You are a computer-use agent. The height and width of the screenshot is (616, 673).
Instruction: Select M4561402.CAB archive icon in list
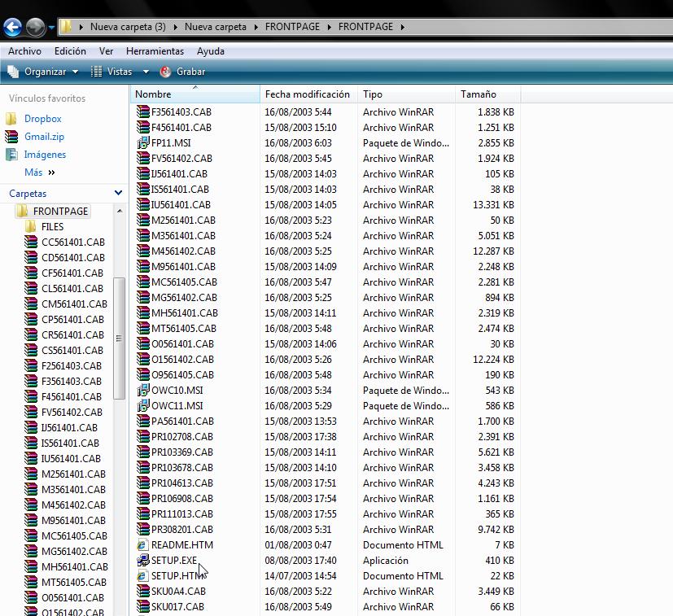pos(143,251)
